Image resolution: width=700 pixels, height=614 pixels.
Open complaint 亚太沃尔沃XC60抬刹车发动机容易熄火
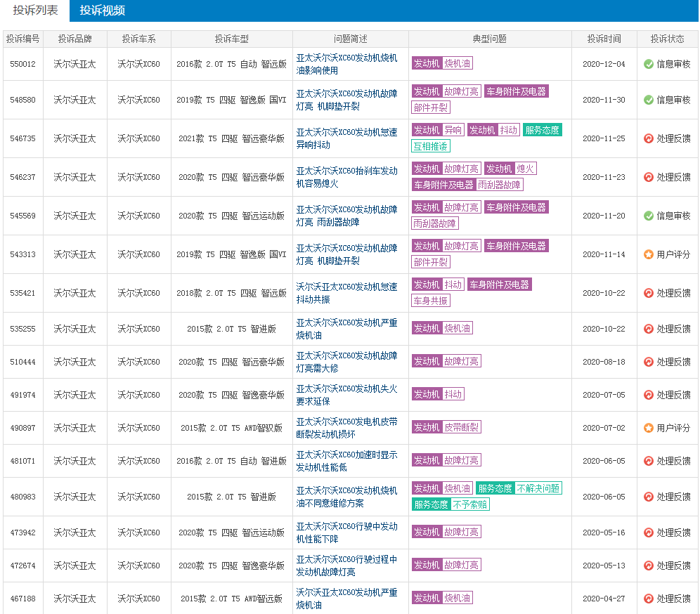(x=347, y=177)
